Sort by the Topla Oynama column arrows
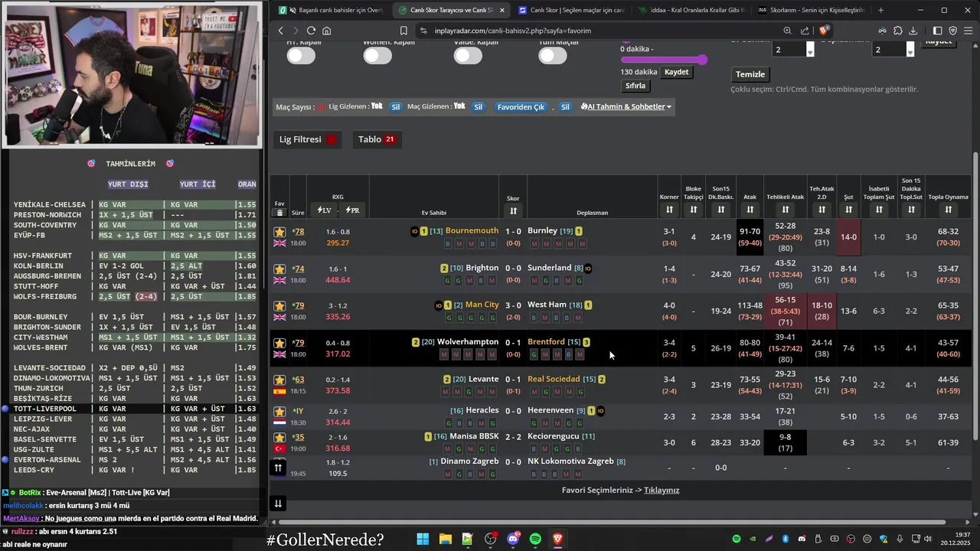The width and height of the screenshot is (980, 551). (x=948, y=210)
